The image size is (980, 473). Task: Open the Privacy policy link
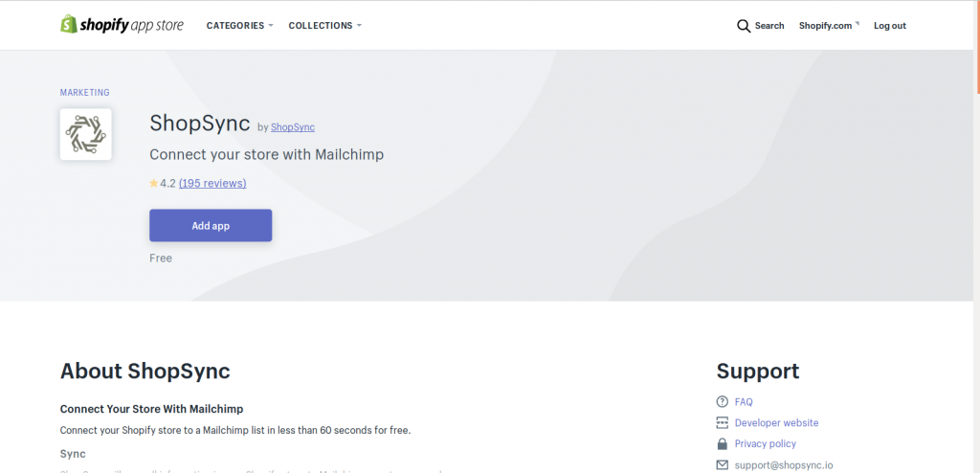pyautogui.click(x=766, y=443)
